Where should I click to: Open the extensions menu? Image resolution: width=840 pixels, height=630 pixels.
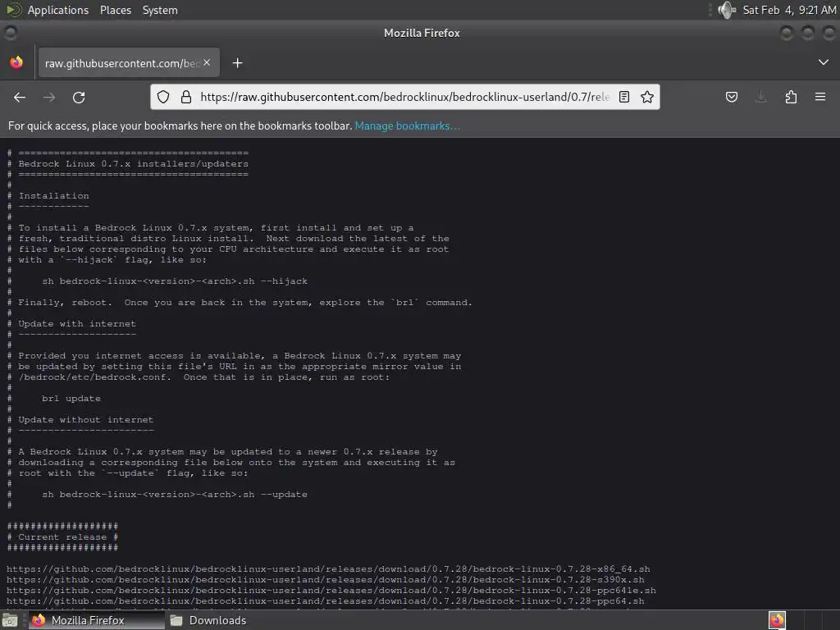point(791,97)
